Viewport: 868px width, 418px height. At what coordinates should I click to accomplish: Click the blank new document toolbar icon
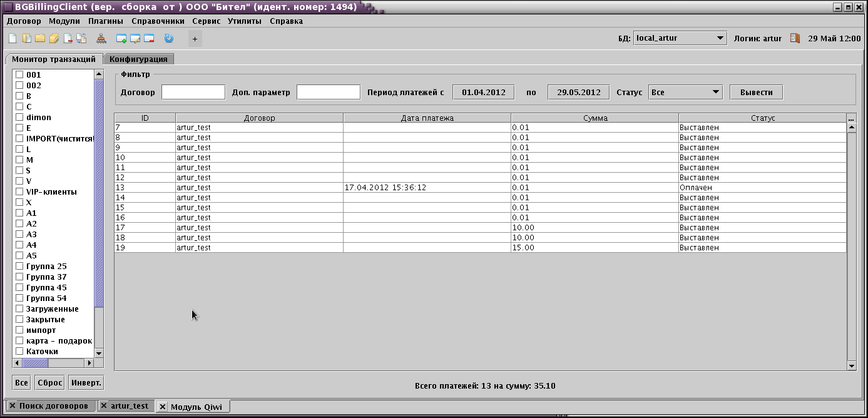pos(13,39)
